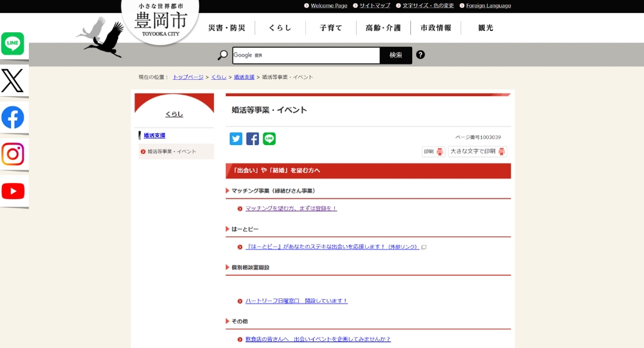Share page via small LINE icon
The width and height of the screenshot is (644, 348).
pyautogui.click(x=269, y=139)
